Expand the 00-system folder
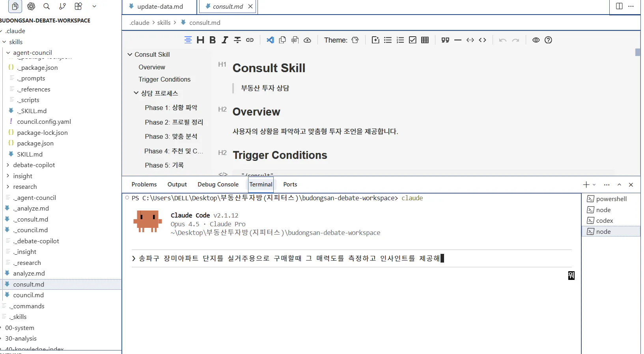 click(2, 328)
